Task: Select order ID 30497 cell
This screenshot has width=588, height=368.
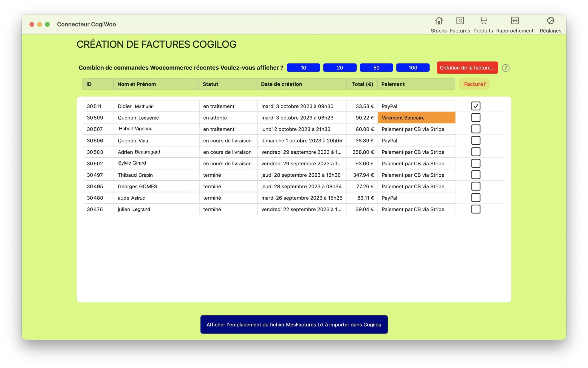Action: point(98,175)
